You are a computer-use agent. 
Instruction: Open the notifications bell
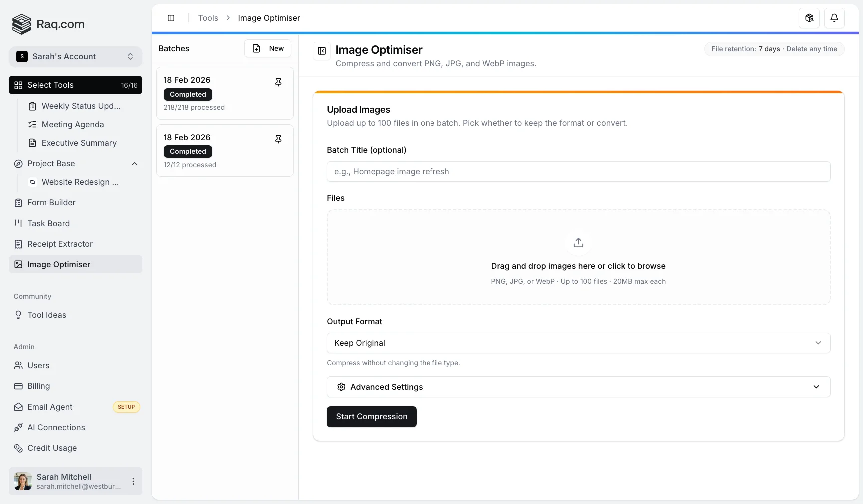click(834, 18)
